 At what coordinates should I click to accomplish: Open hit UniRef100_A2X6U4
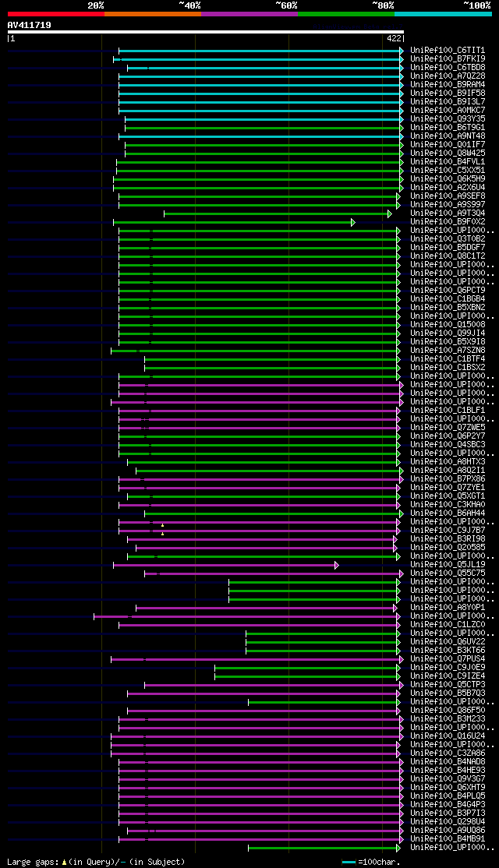coord(448,188)
